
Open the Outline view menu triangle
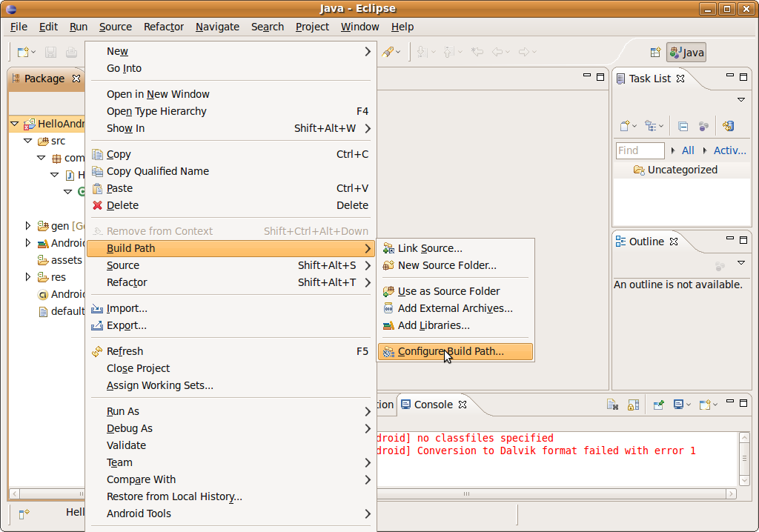pyautogui.click(x=741, y=262)
